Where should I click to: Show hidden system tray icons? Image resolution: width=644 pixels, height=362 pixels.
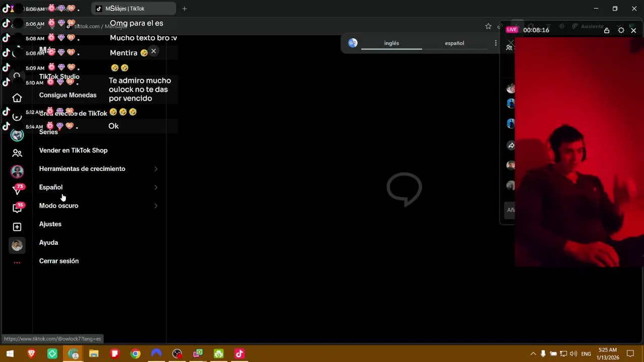pos(533,354)
